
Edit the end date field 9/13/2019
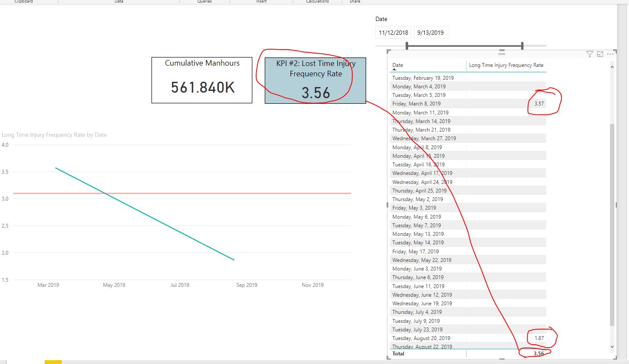pyautogui.click(x=431, y=33)
